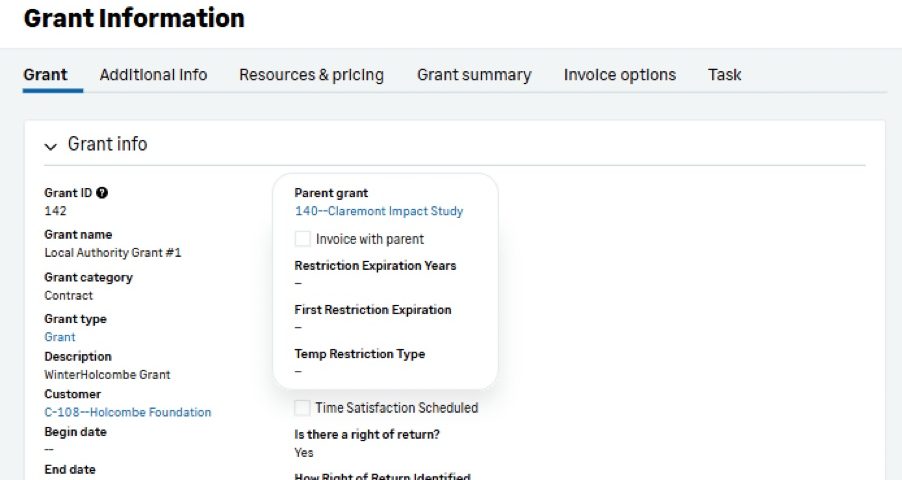Screen dimensions: 902x480
Task: Switch to the Additional info tab
Action: point(153,75)
